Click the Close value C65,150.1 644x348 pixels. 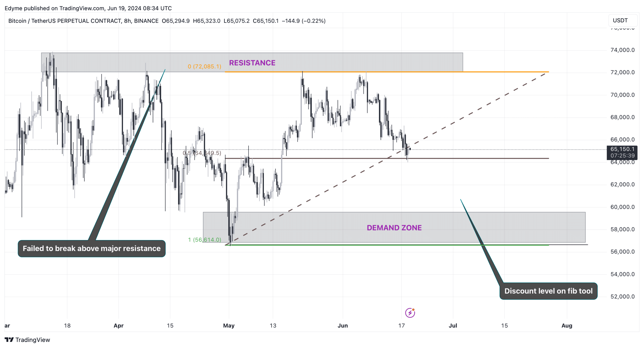(x=266, y=21)
